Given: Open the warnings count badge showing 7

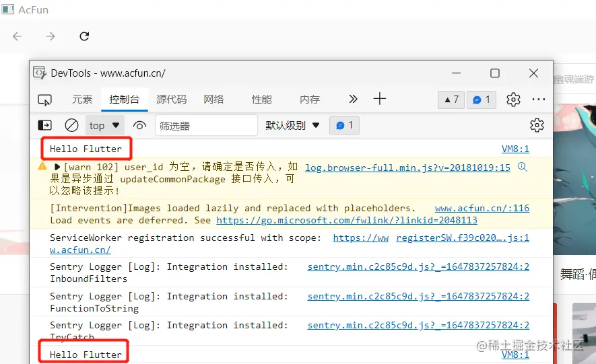Looking at the screenshot, I should [x=451, y=100].
